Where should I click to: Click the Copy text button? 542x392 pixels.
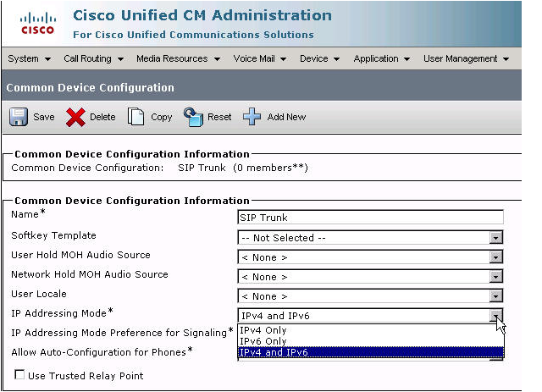click(x=162, y=118)
